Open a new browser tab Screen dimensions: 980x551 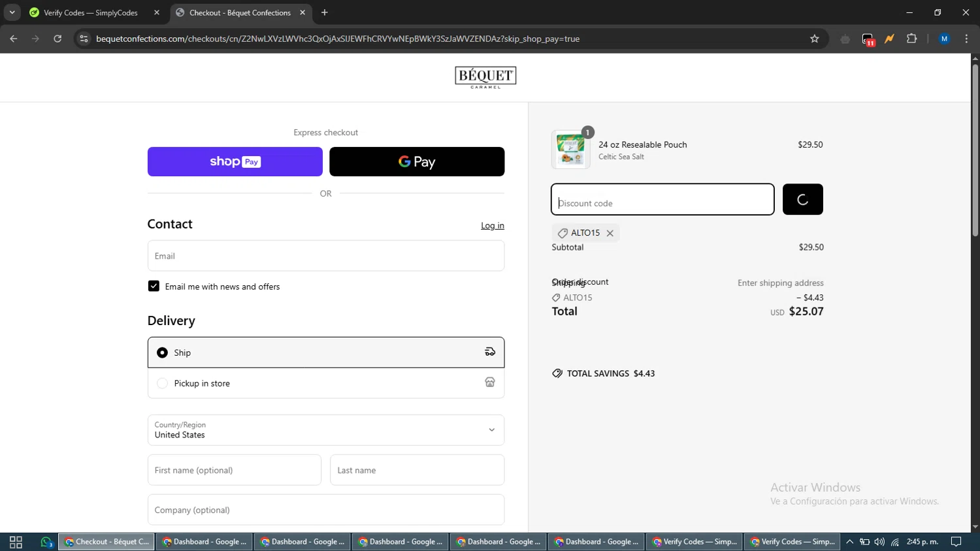coord(325,12)
